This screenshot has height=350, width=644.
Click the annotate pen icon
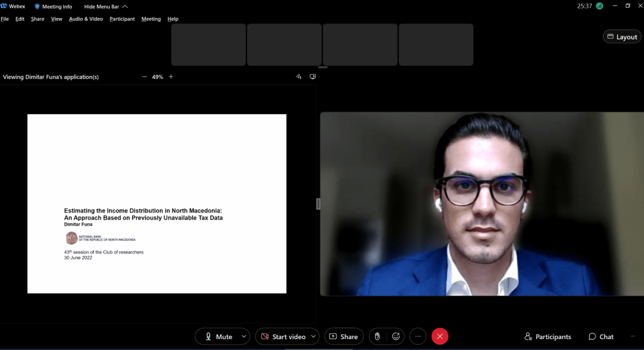coord(298,77)
